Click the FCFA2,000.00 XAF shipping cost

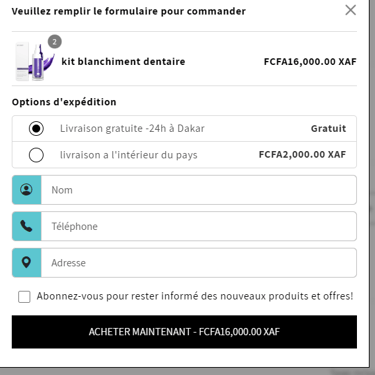[x=302, y=154]
